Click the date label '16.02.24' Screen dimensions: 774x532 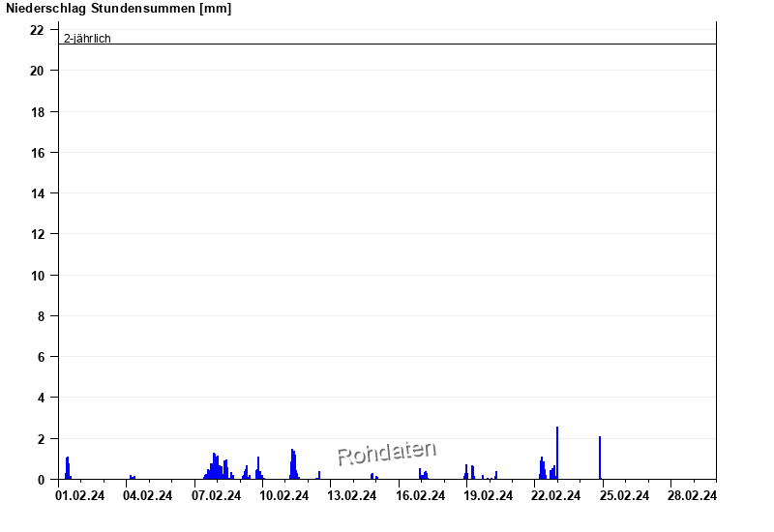coord(421,495)
